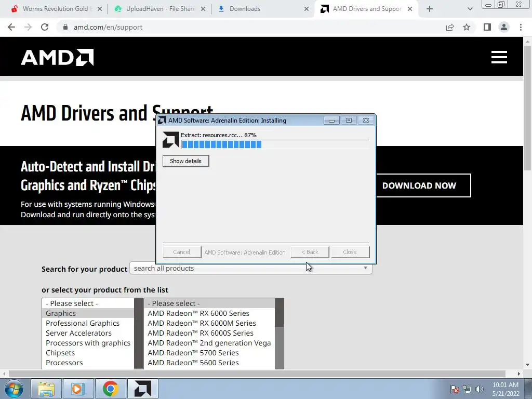Go back with browser back arrow
This screenshot has height=399, width=532.
coord(11,27)
